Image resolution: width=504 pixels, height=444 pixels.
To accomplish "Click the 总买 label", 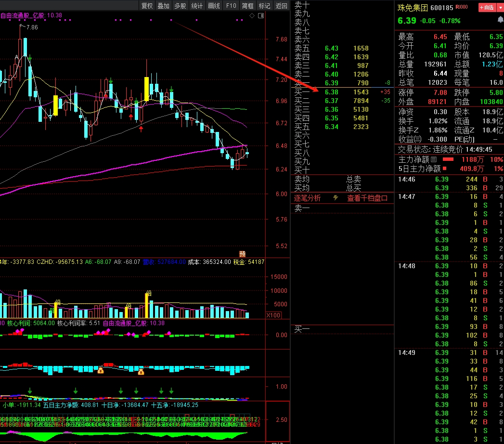I will click(354, 188).
